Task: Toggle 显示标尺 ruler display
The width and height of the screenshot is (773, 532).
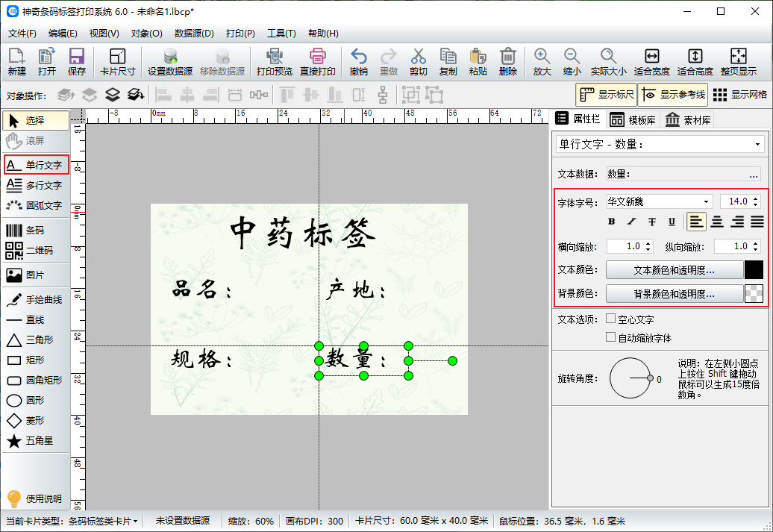Action: point(607,94)
